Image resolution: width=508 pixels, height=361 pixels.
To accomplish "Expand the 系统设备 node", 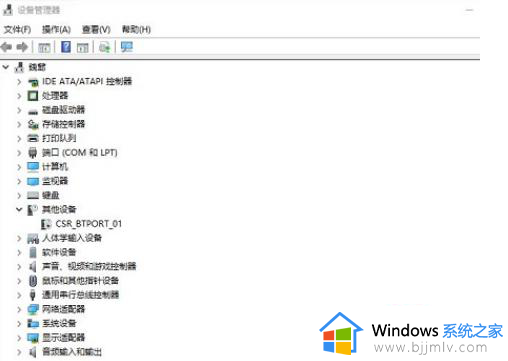I will click(19, 323).
